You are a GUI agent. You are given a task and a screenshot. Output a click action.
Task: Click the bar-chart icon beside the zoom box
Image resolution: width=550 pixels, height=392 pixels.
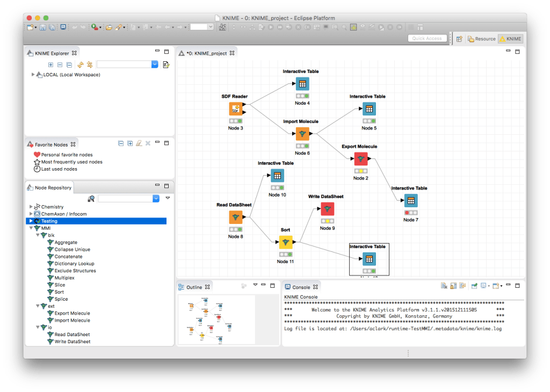(222, 27)
